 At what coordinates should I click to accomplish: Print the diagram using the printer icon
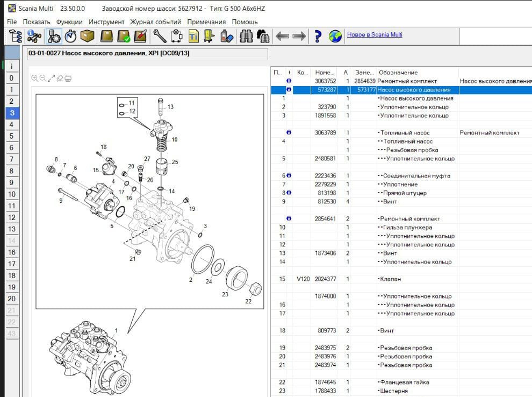tap(68, 78)
